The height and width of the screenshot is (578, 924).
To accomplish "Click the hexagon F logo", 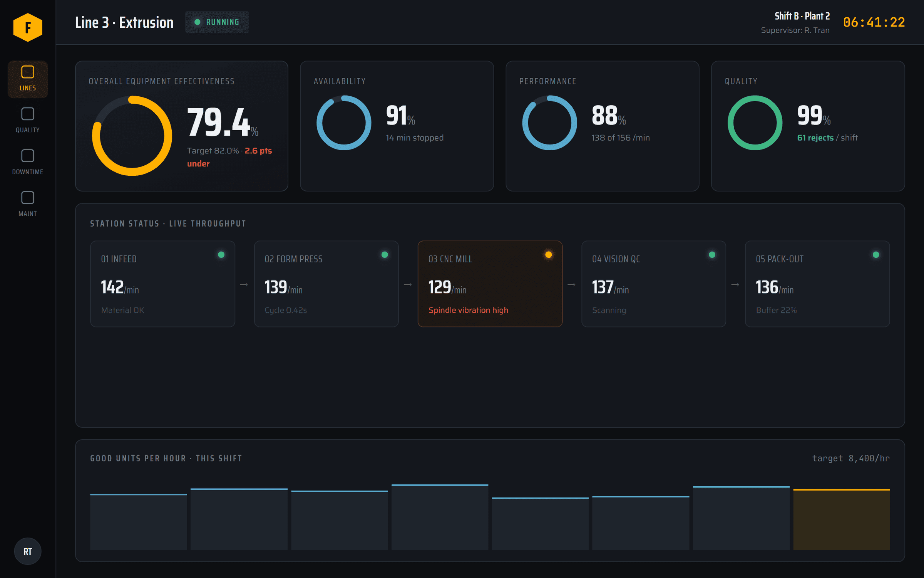I will point(28,27).
